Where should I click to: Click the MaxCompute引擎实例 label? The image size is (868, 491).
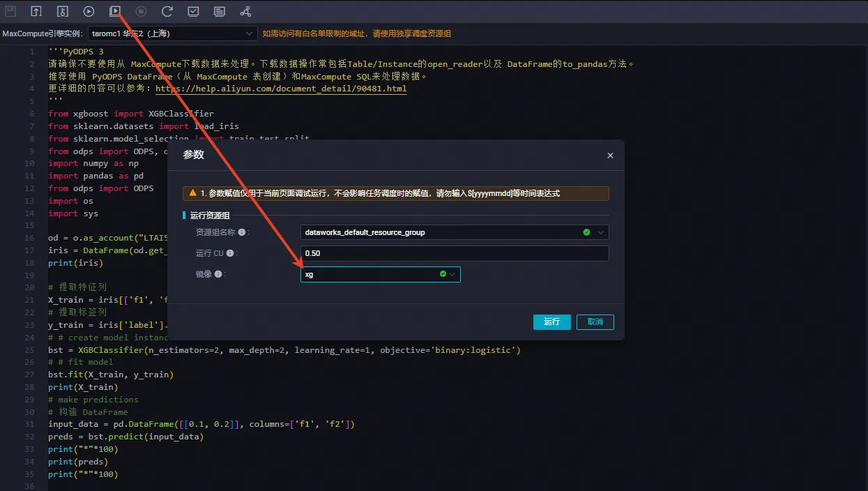pos(43,33)
